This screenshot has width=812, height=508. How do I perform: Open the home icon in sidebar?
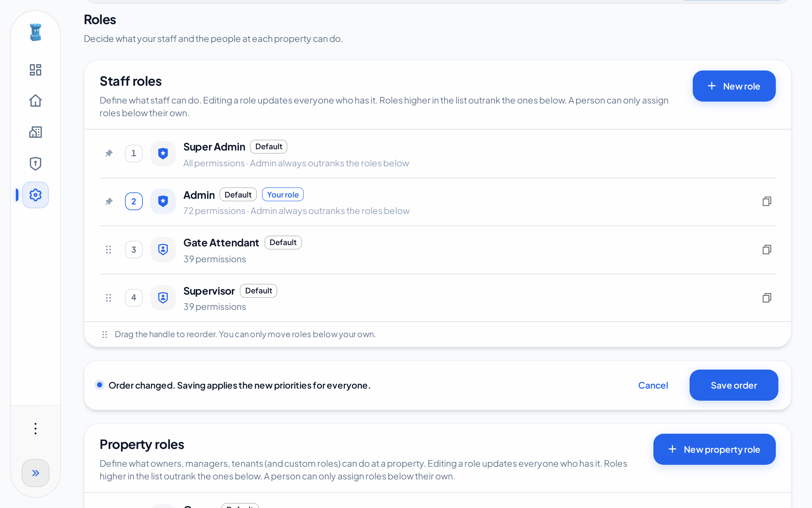pos(36,101)
